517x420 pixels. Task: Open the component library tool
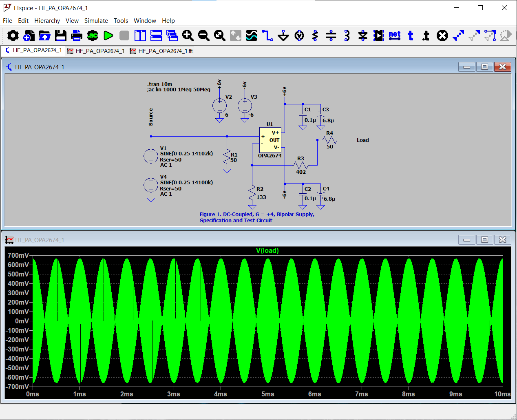tap(379, 36)
